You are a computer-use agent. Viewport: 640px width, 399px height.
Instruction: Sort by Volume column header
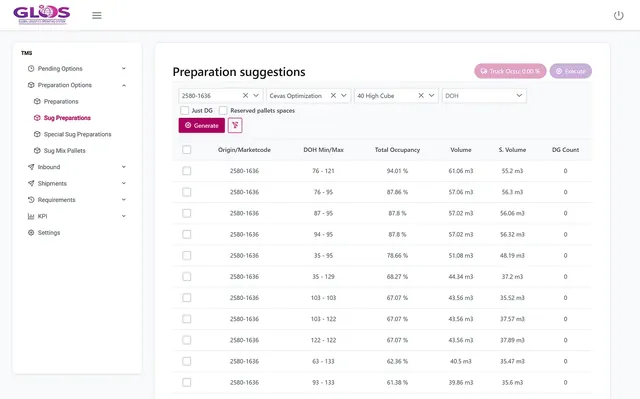pos(461,150)
